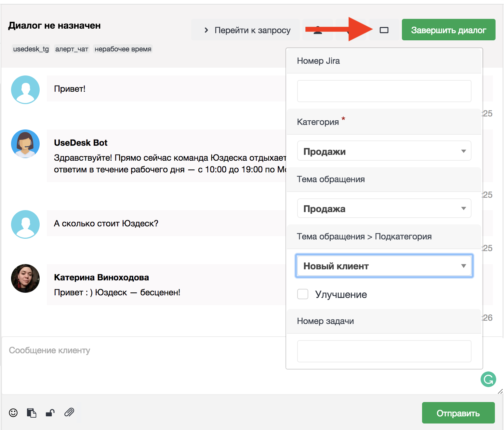Click the 'UseDesk Bot' sender name

[x=81, y=143]
